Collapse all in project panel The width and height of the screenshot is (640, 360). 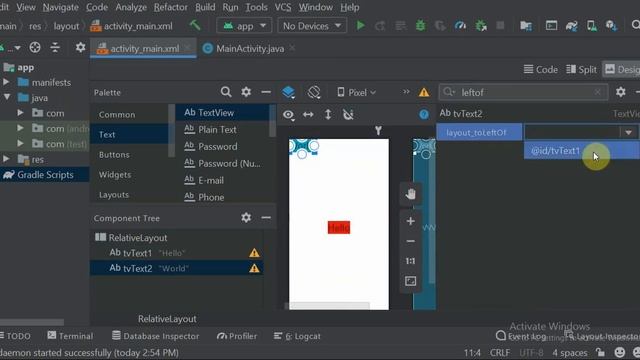(55, 48)
